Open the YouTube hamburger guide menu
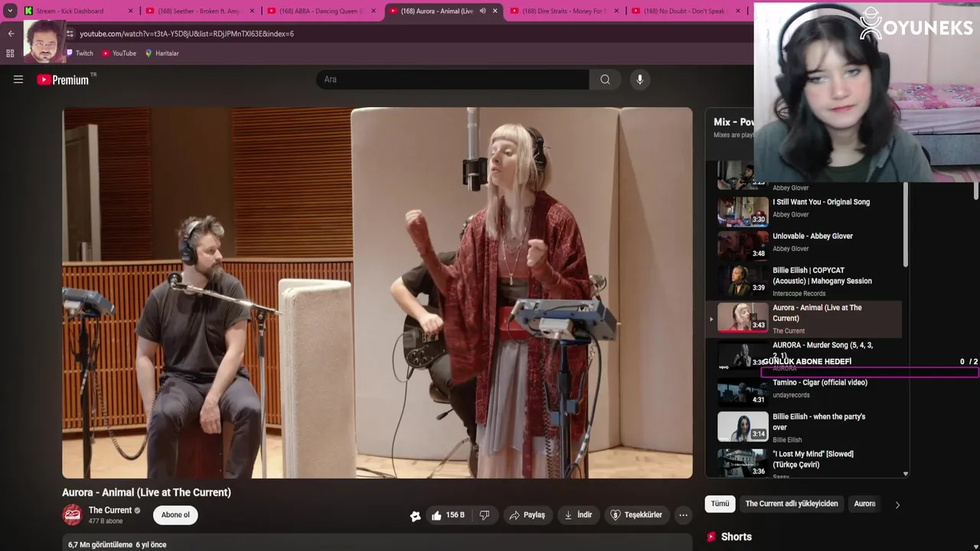The width and height of the screenshot is (980, 551). pyautogui.click(x=18, y=80)
